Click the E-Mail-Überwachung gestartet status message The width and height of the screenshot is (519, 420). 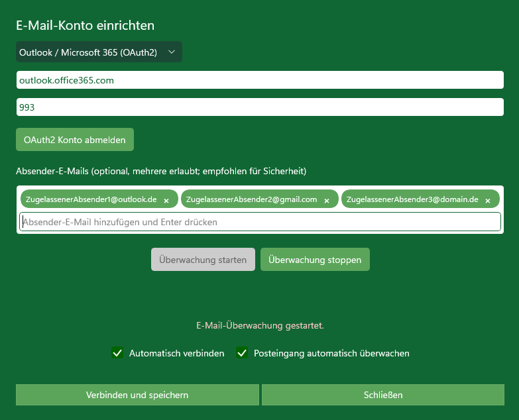(x=260, y=326)
